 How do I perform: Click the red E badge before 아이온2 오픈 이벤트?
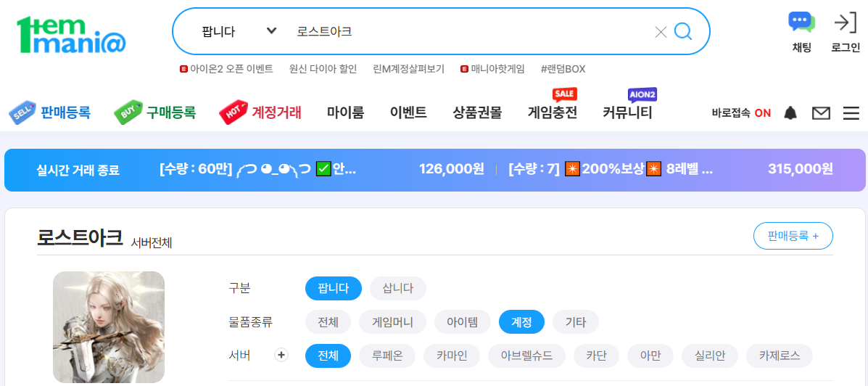pyautogui.click(x=183, y=69)
